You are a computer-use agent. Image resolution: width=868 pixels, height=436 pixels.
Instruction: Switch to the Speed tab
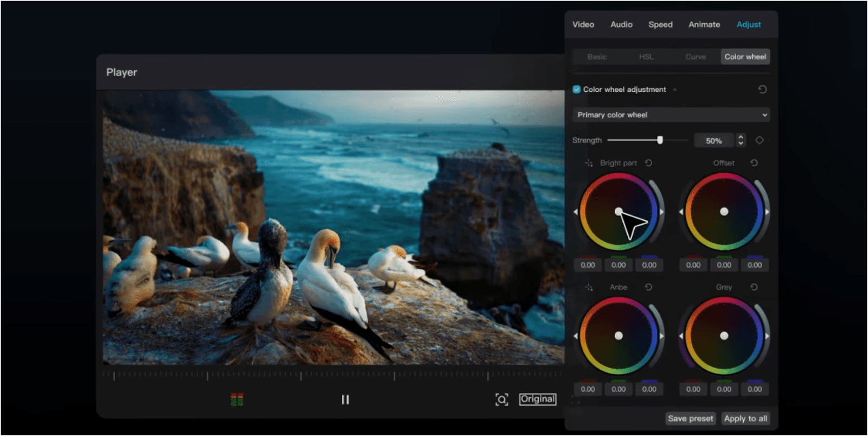[x=660, y=24]
